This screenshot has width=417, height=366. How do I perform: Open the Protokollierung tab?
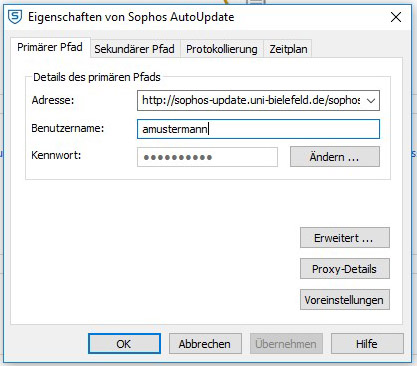tap(222, 49)
